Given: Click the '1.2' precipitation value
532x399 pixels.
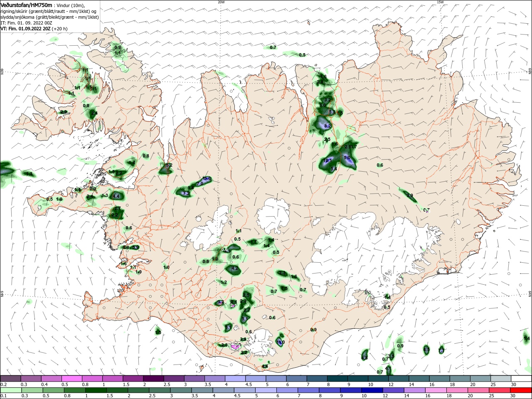Looking at the screenshot, I should coord(224,283).
